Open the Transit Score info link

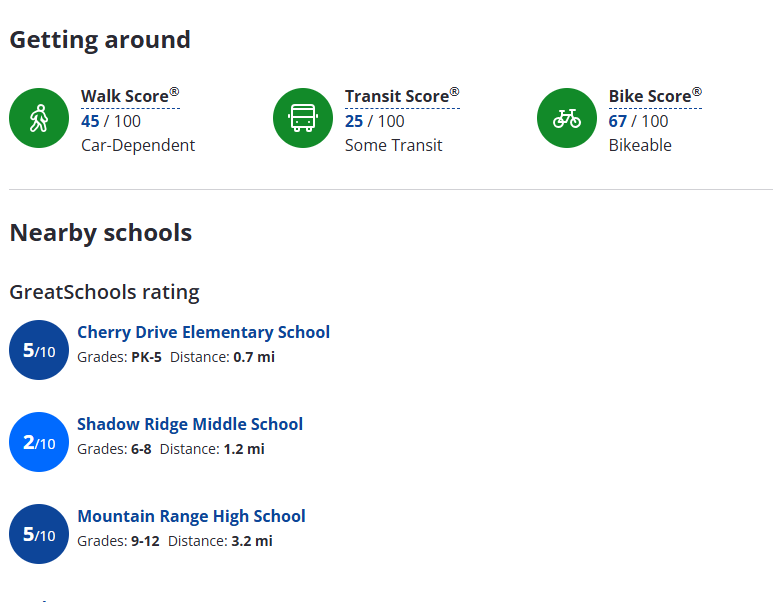pos(402,96)
